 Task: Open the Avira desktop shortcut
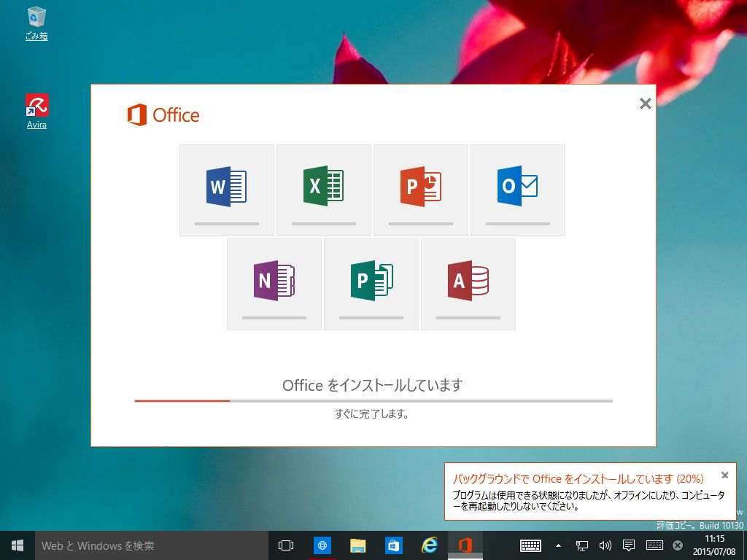pyautogui.click(x=36, y=112)
